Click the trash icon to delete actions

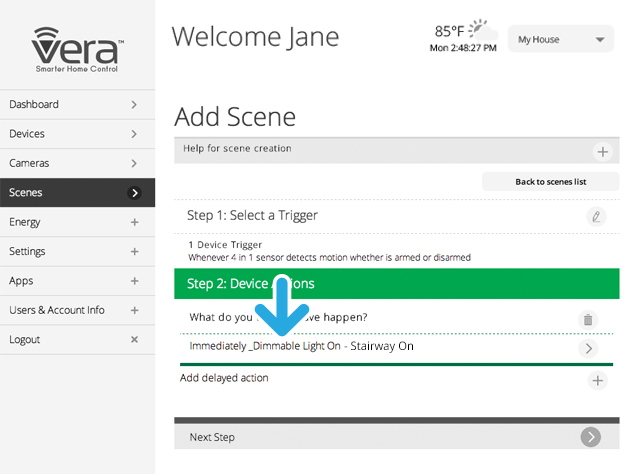[589, 319]
